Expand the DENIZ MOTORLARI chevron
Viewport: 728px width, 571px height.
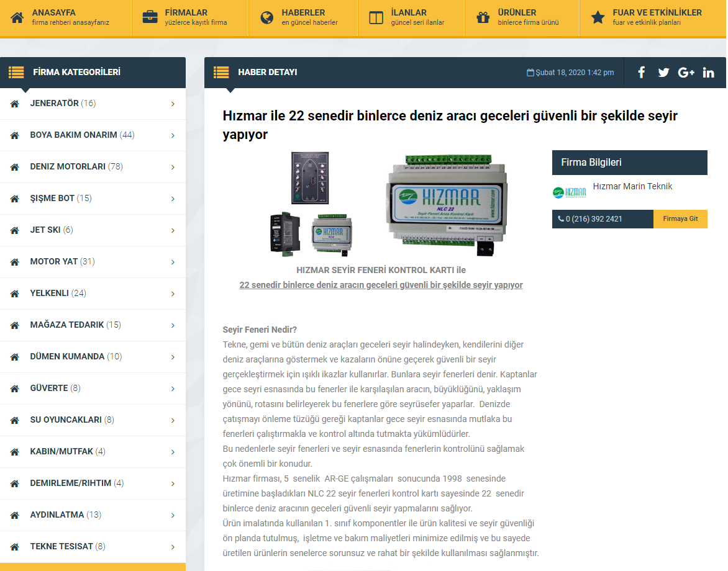tap(173, 167)
